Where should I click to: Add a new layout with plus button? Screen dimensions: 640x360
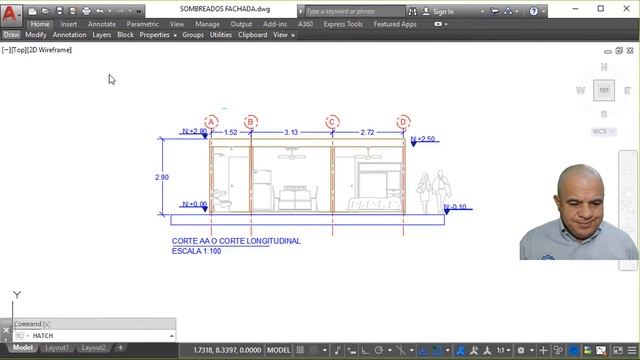[120, 347]
